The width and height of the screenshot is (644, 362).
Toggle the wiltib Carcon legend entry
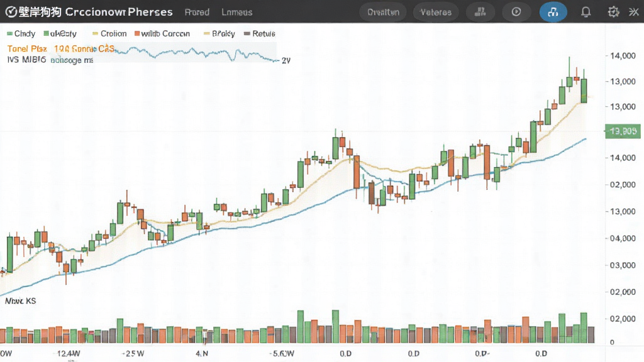(162, 34)
